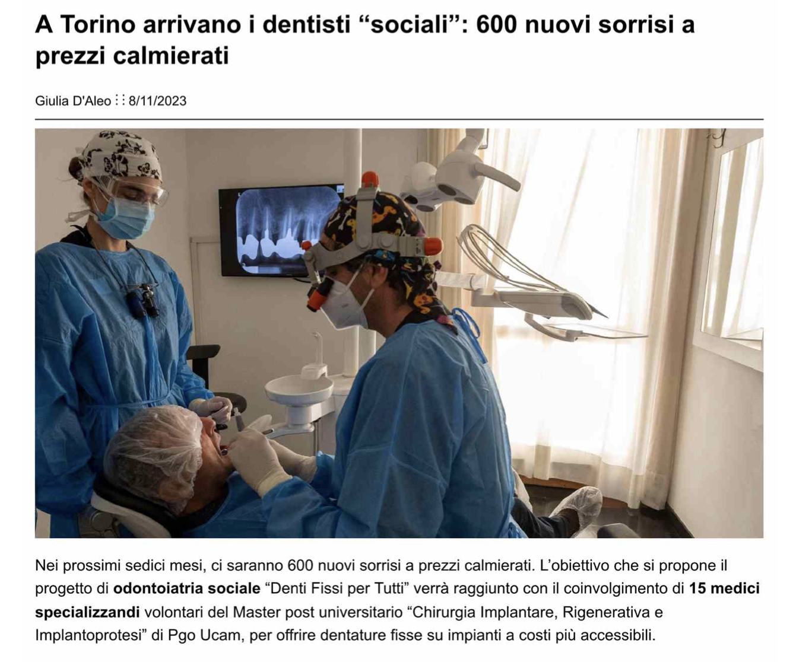This screenshot has width=812, height=662.
Task: Click the bold text "odontoiatria sociale"
Action: point(187,588)
